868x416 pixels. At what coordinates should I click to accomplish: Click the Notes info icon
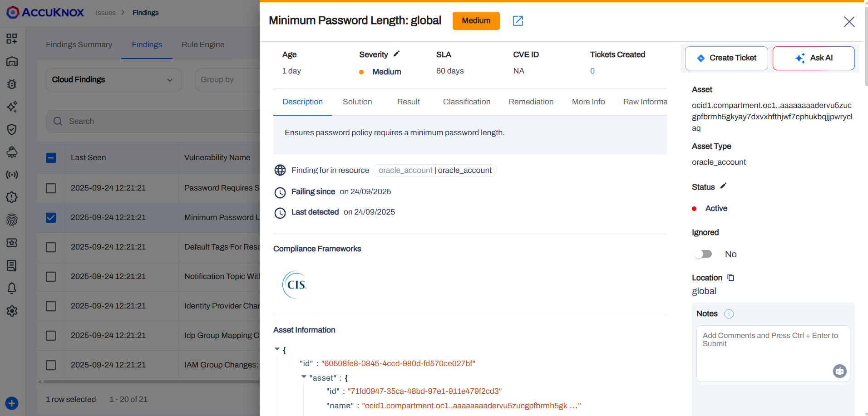click(729, 314)
